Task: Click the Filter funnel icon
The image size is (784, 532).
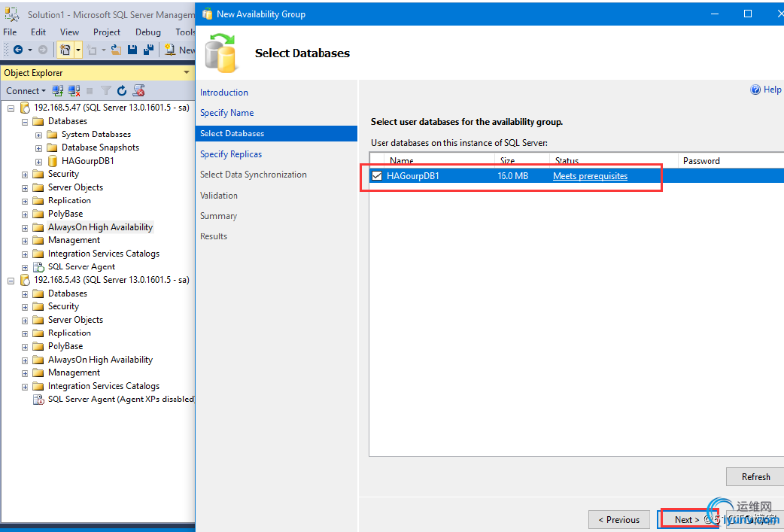Action: tap(105, 90)
